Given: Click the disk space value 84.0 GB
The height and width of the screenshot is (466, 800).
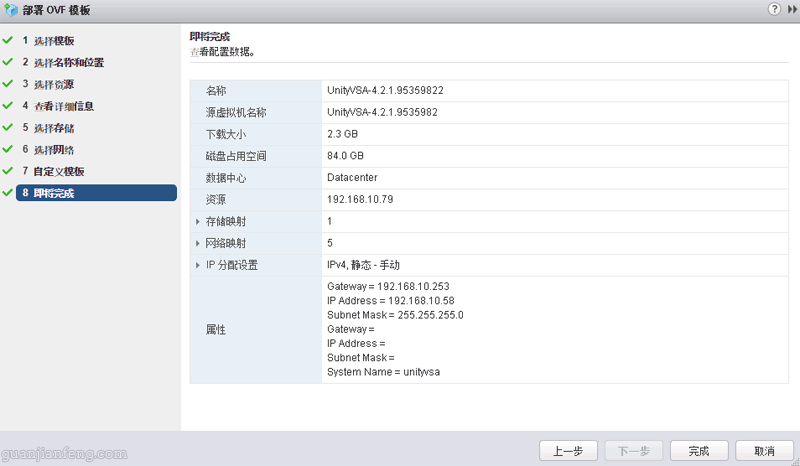Looking at the screenshot, I should pyautogui.click(x=345, y=156).
